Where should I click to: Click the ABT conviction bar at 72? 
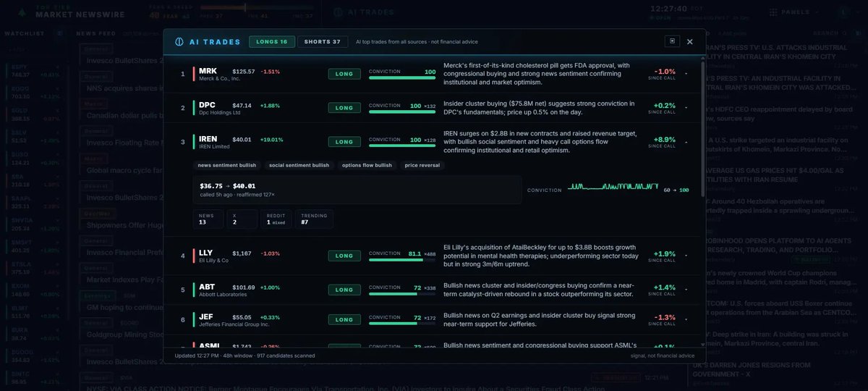point(402,295)
